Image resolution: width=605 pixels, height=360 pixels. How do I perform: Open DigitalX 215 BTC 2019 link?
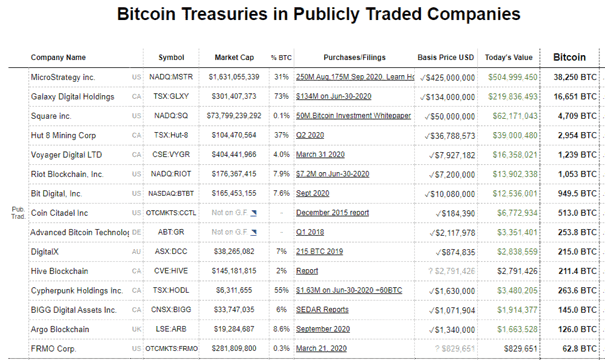point(319,252)
